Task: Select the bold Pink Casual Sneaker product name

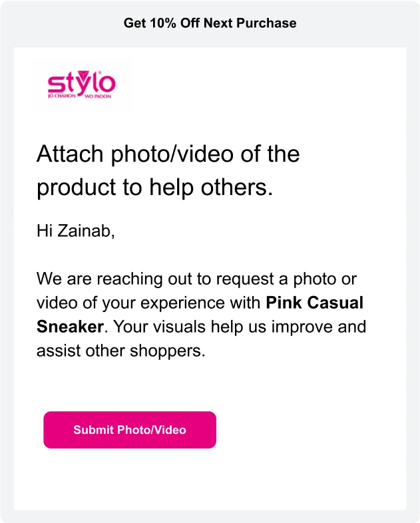Action: point(314,303)
